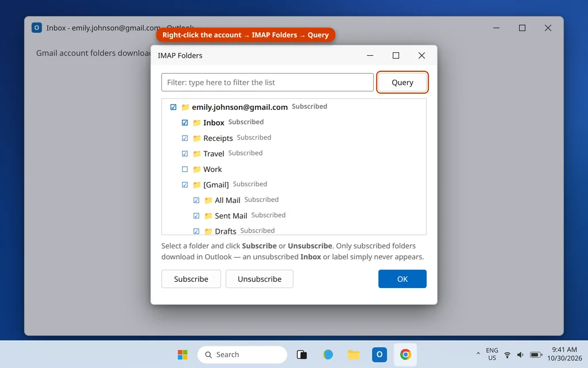Viewport: 588px width, 368px height.
Task: Toggle the Receipts folder checkbox
Action: [x=185, y=138]
